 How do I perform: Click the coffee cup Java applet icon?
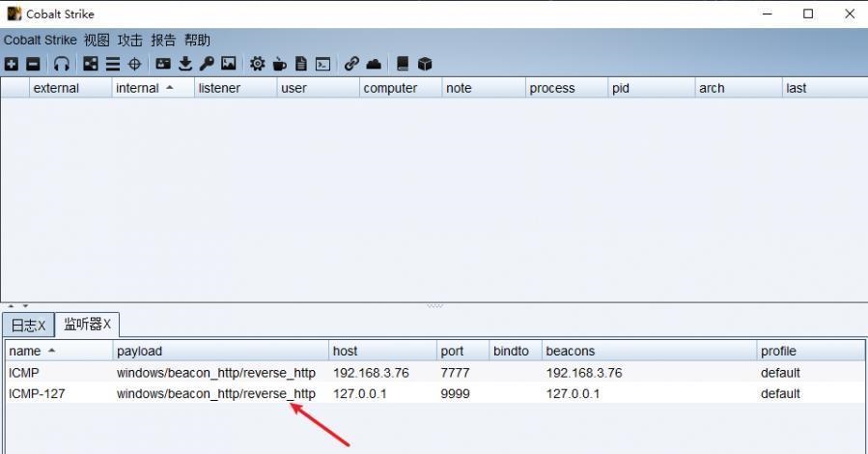coord(280,64)
